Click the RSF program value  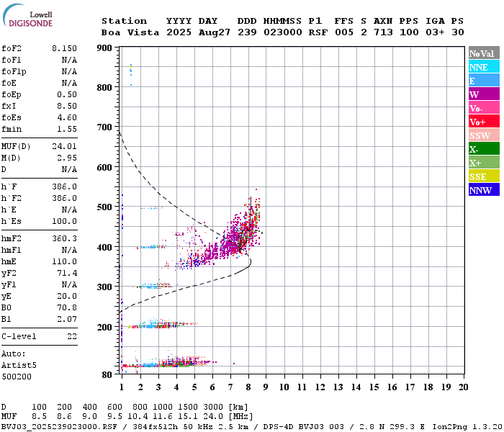tap(318, 32)
